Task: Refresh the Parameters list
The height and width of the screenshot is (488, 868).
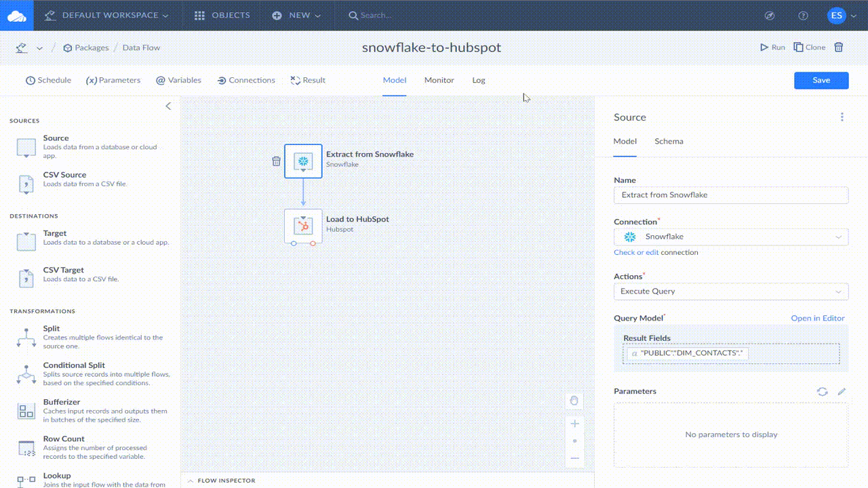Action: 822,391
